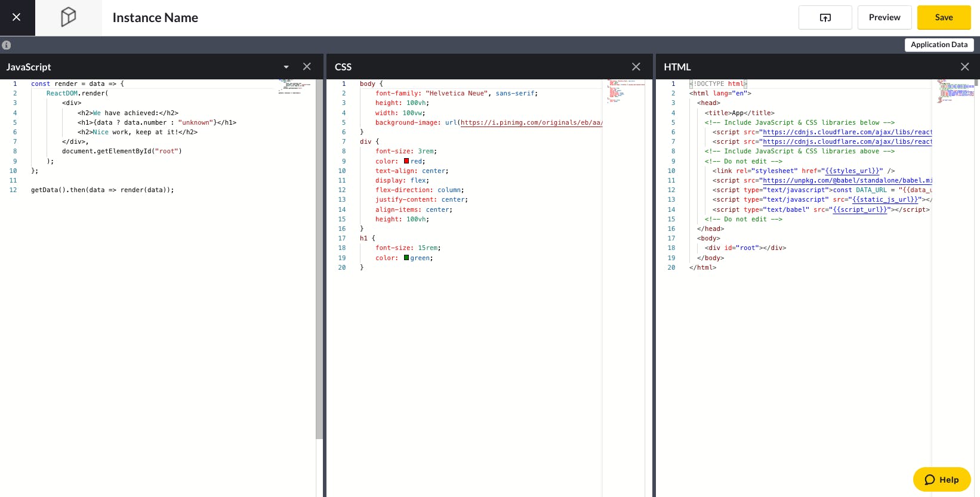Click '<h2>We have achieved:</h2>' line

[128, 113]
